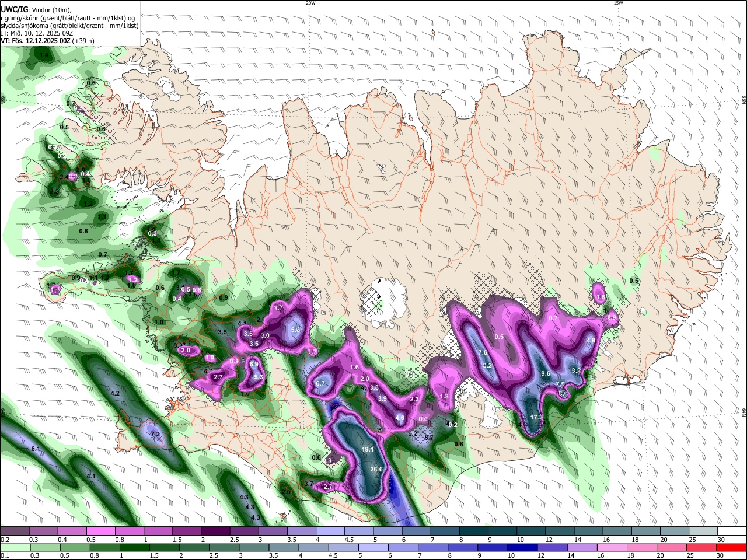Select the 7.6 snowfall value
The image size is (747, 560).
(483, 353)
